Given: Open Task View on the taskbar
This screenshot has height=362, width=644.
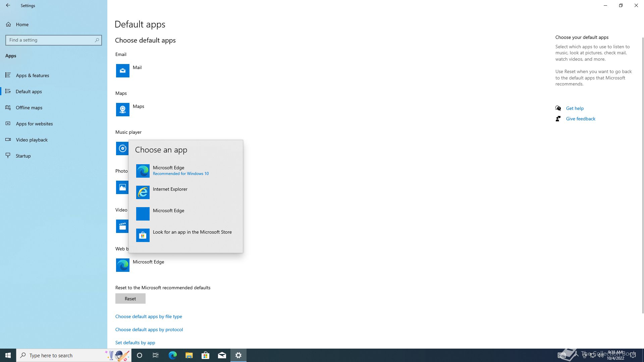Looking at the screenshot, I should coord(156,355).
